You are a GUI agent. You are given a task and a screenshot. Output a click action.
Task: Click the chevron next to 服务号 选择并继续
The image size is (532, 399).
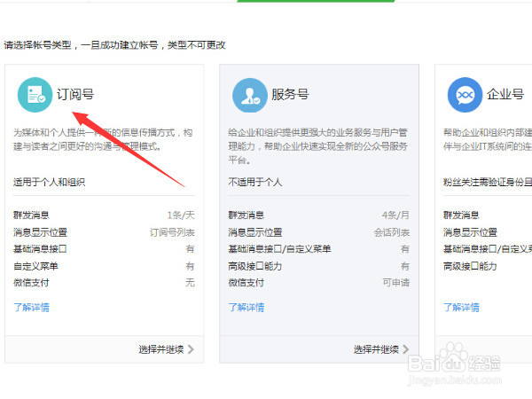point(406,349)
